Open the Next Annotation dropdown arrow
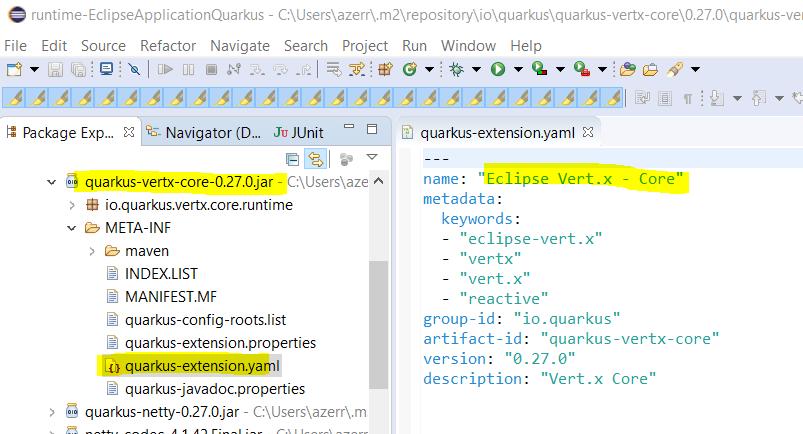The height and width of the screenshot is (434, 803). 737,98
